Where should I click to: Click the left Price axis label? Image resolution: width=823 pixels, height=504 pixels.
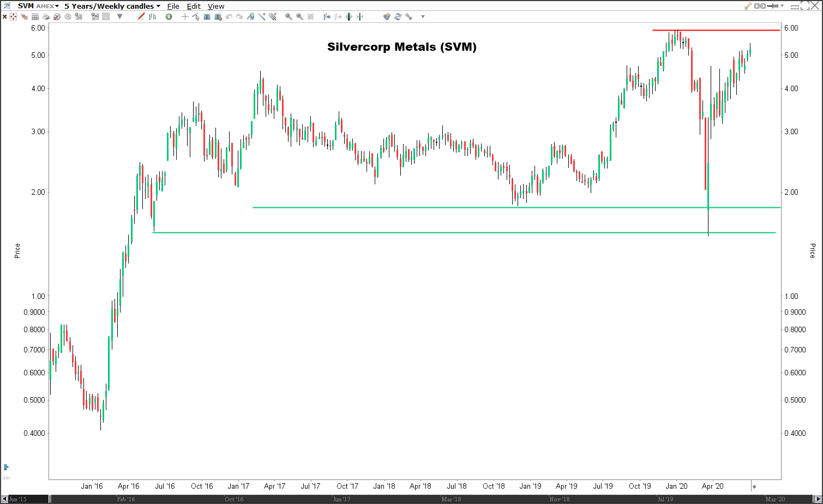click(17, 251)
